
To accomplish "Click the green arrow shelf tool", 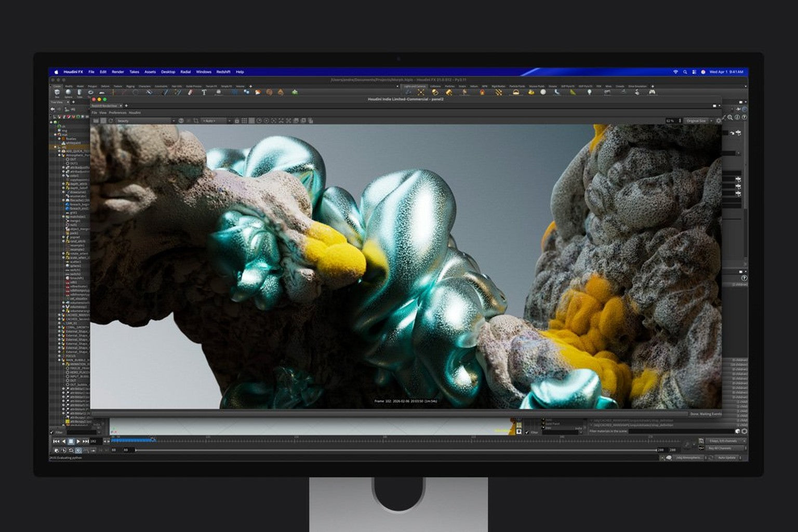I will click(x=295, y=92).
